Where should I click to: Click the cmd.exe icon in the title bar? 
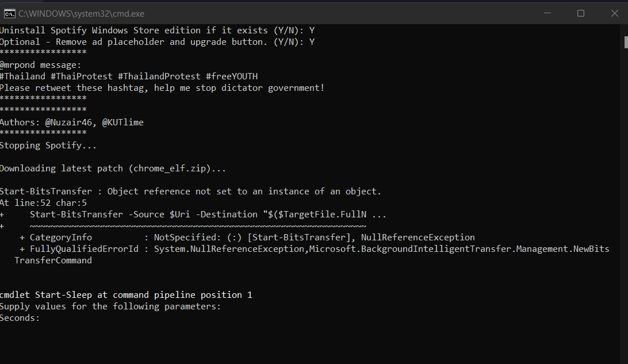pos(9,13)
